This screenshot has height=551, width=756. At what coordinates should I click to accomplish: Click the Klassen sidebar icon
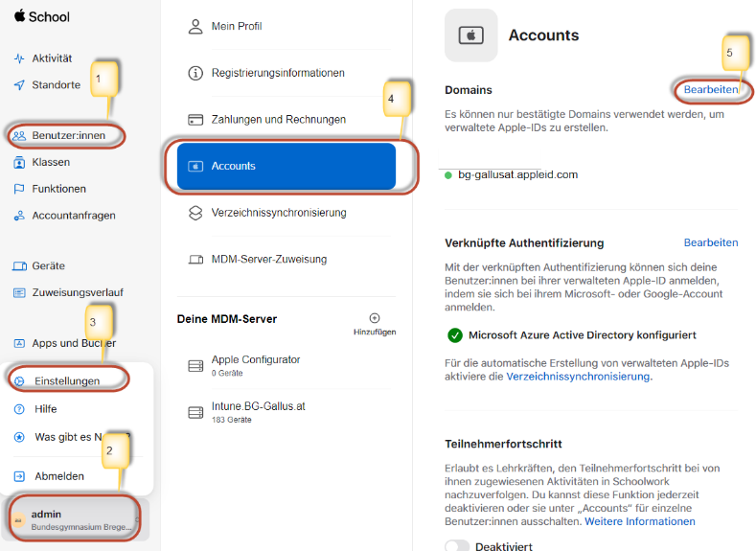(18, 162)
